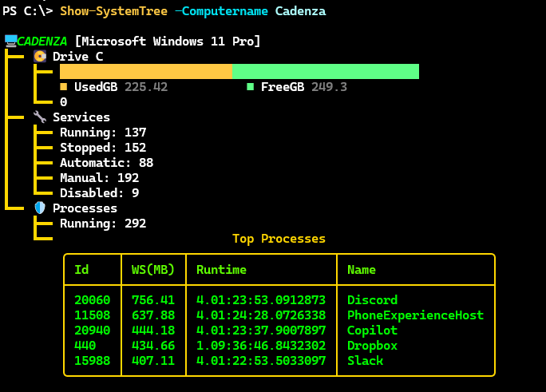Image resolution: width=546 pixels, height=392 pixels.
Task: Click the computer icon beside CADENZA
Action: [x=11, y=41]
